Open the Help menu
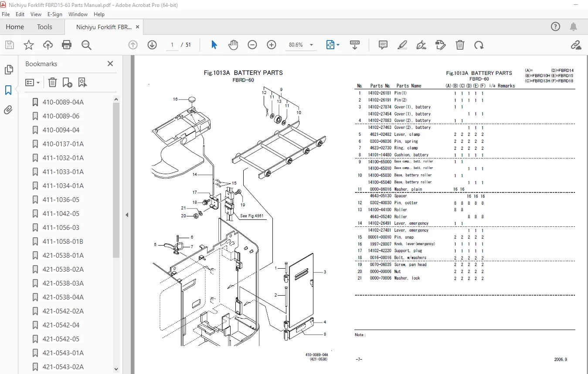 coord(99,14)
